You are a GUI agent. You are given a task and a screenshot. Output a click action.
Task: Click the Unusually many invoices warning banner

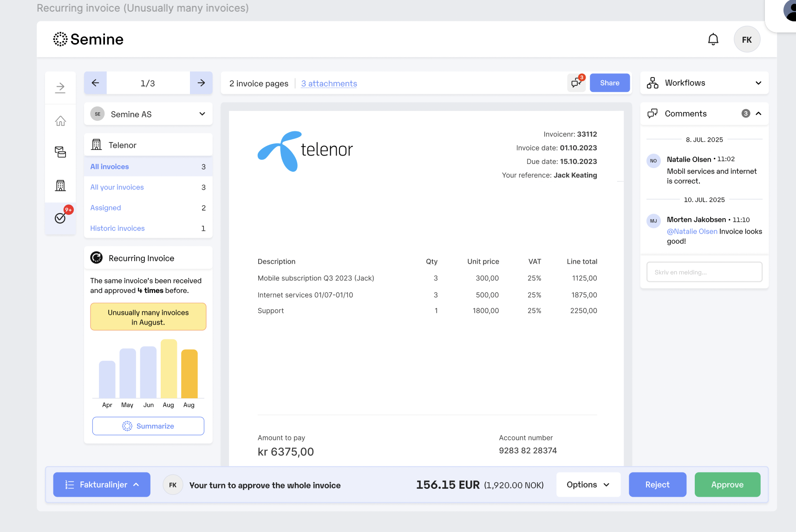pyautogui.click(x=148, y=317)
